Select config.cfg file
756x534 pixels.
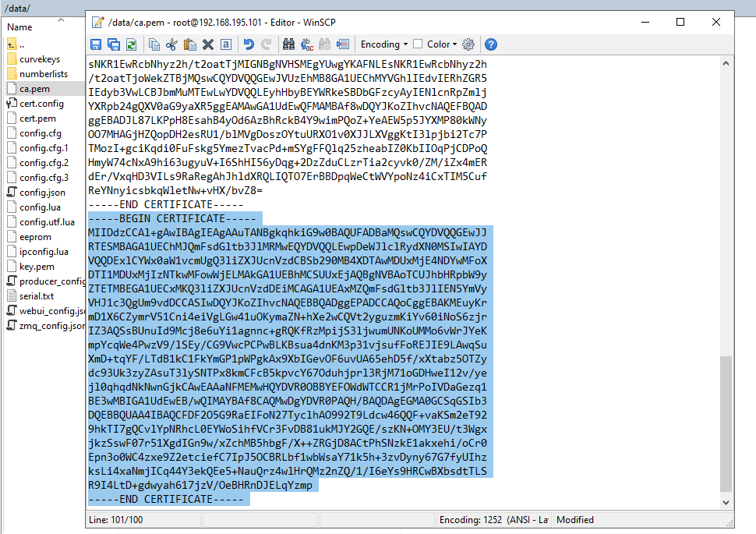pyautogui.click(x=41, y=133)
